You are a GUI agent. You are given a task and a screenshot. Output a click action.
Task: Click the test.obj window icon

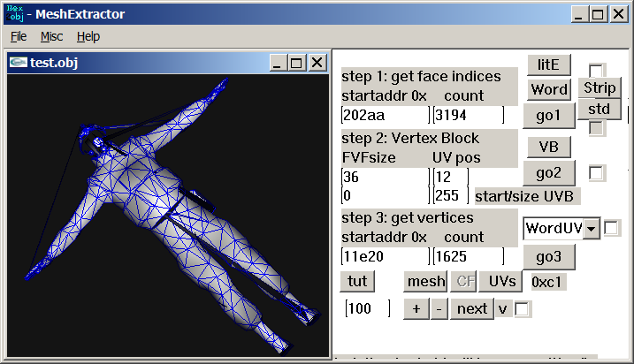pyautogui.click(x=19, y=63)
